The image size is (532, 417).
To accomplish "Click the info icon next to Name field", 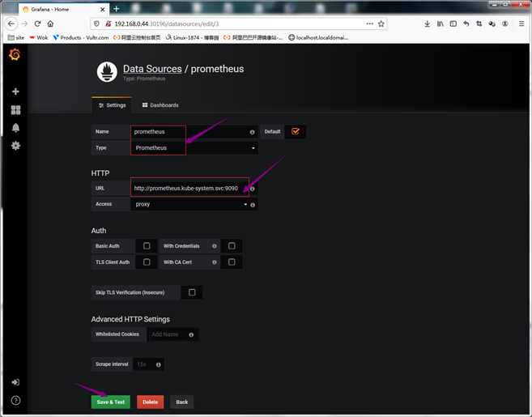I will point(252,132).
